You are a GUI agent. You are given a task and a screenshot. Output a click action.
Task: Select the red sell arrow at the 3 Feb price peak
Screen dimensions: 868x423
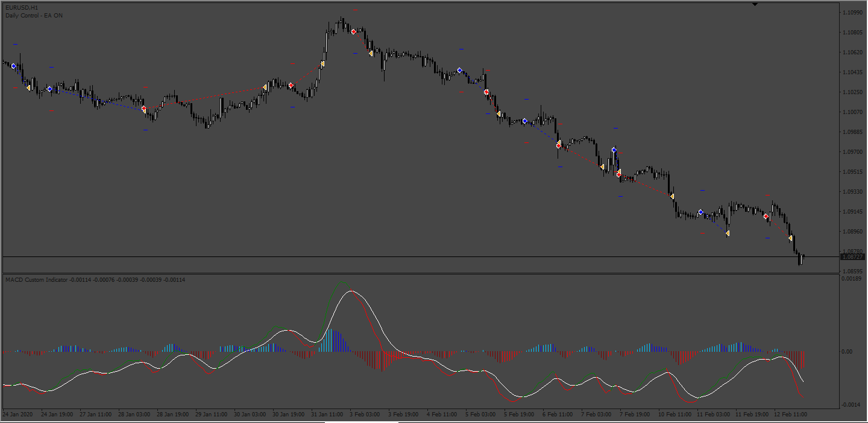pos(353,31)
